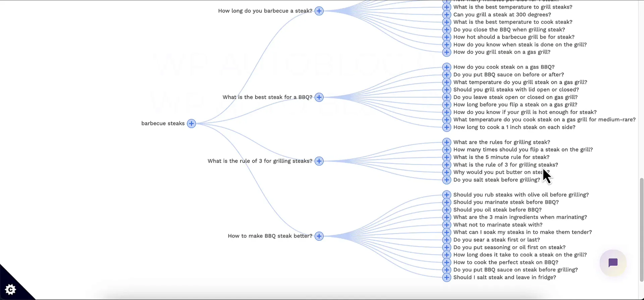Expand 'What not to marinate steak with?' plus
This screenshot has width=644, height=300.
coord(446,225)
